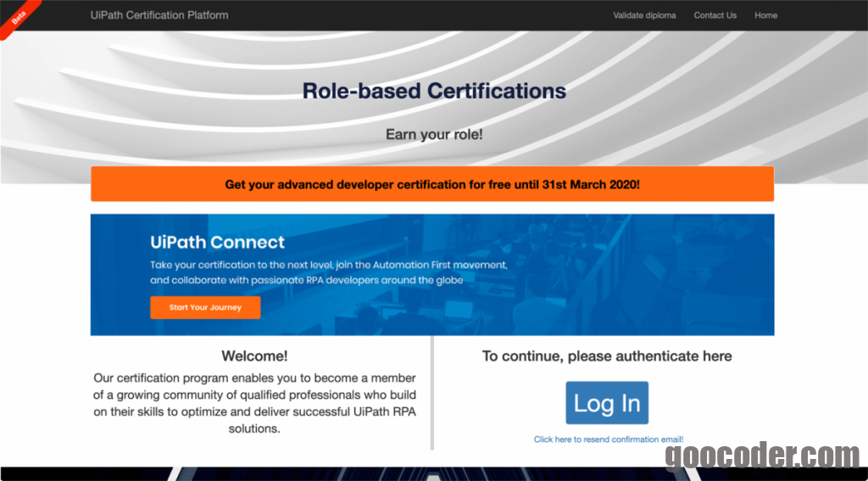Click the UiPath Connect banner description text
Image resolution: width=868 pixels, height=481 pixels.
point(328,272)
